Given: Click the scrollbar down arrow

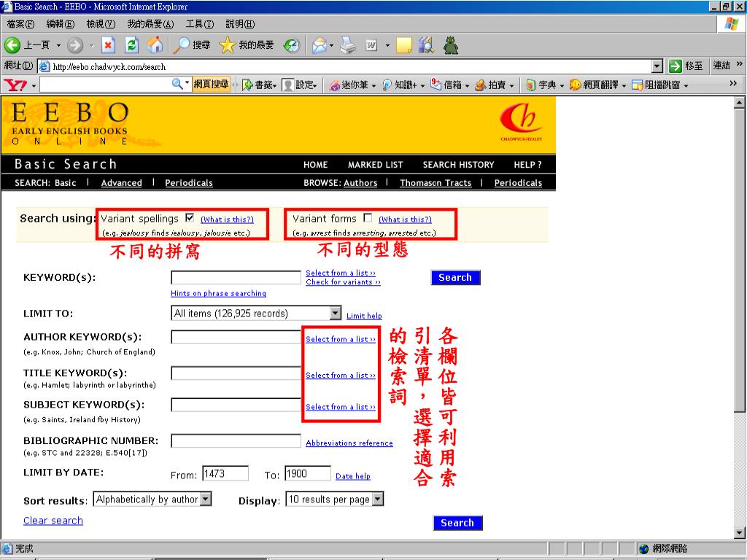Looking at the screenshot, I should point(740,533).
